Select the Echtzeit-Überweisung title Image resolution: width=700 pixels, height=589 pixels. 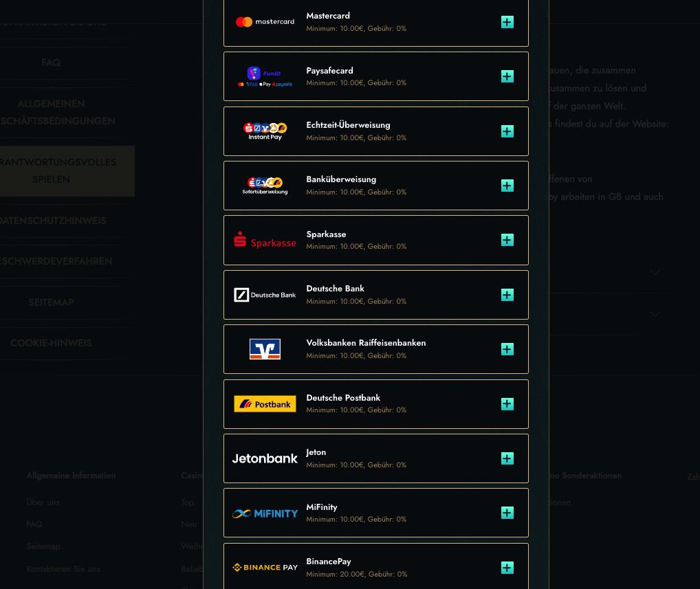[x=348, y=125]
